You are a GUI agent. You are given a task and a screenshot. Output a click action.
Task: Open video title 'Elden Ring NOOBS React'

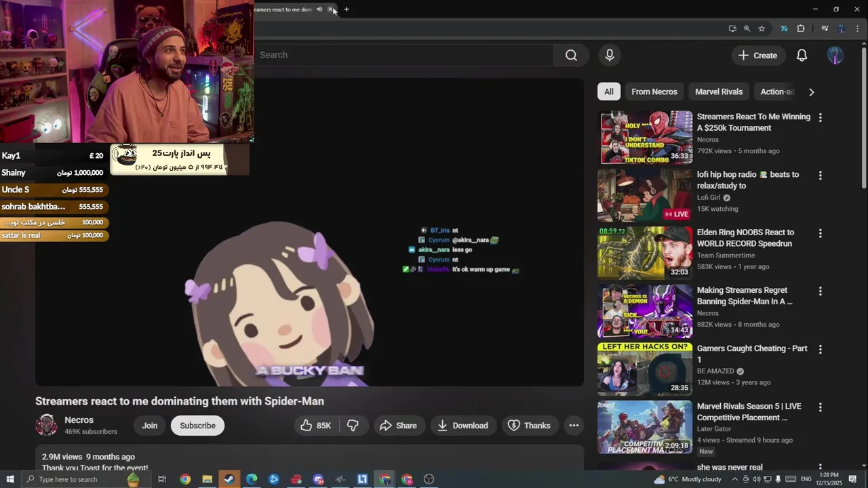(745, 238)
